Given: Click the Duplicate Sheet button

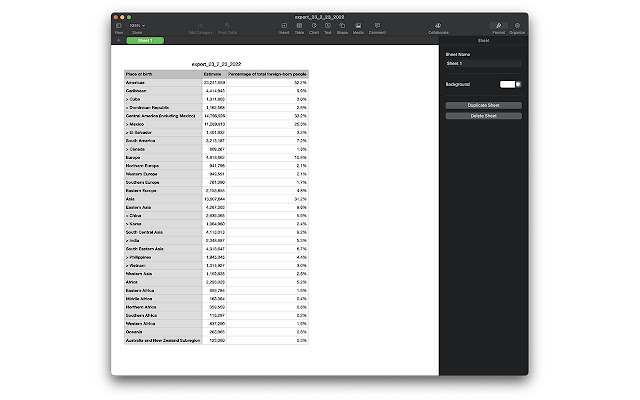Looking at the screenshot, I should point(483,105).
